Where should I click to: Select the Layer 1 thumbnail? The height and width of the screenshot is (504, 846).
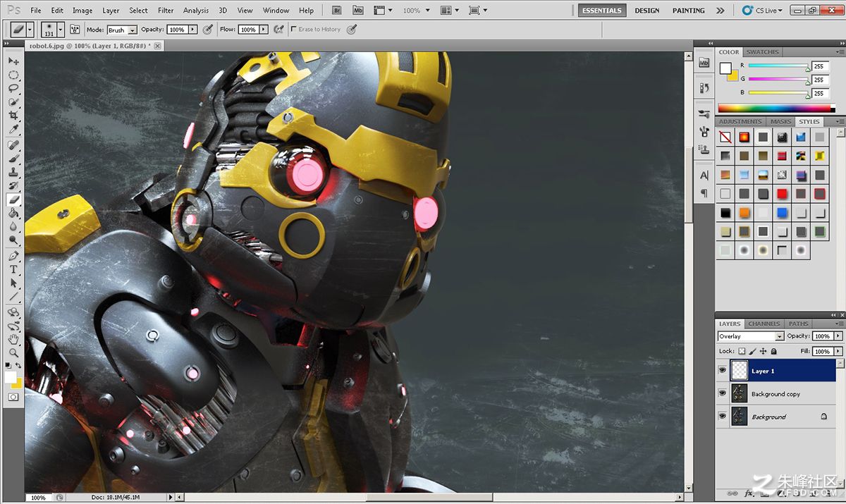point(740,371)
